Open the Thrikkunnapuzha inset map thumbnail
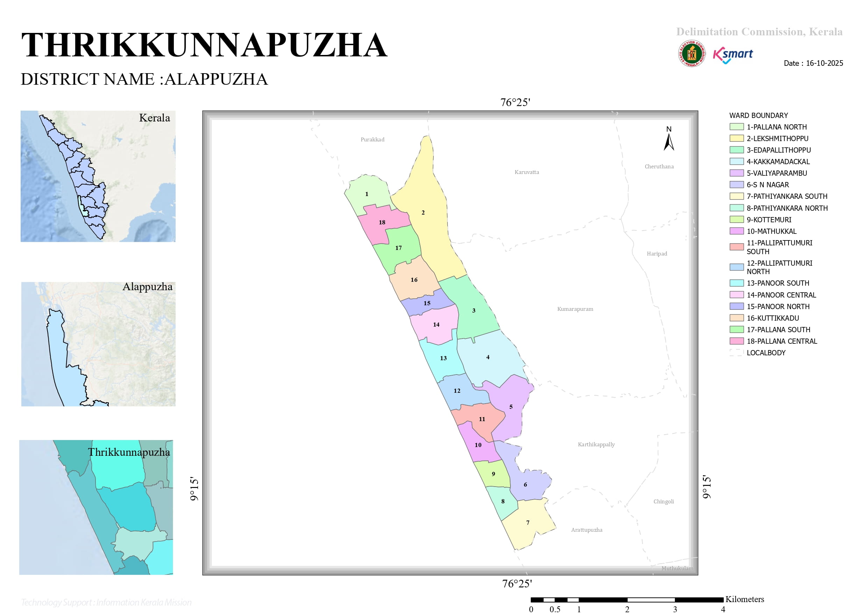868x614 pixels. [x=96, y=507]
